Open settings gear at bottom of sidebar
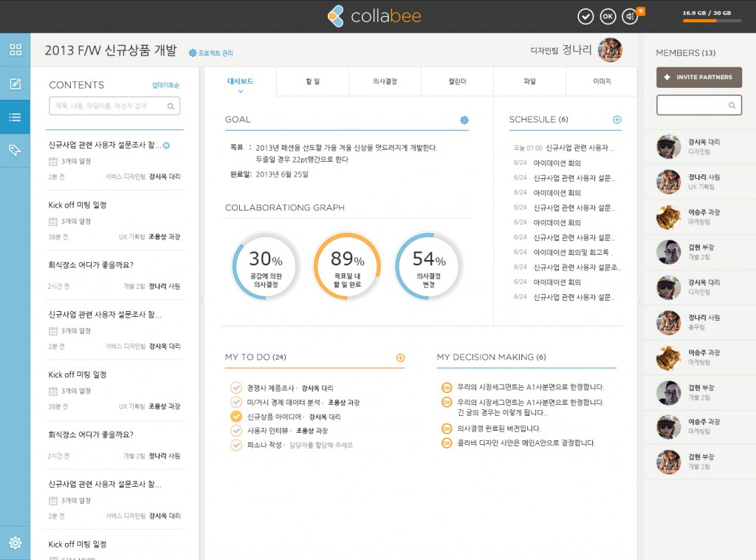The width and height of the screenshot is (756, 560). click(x=15, y=543)
